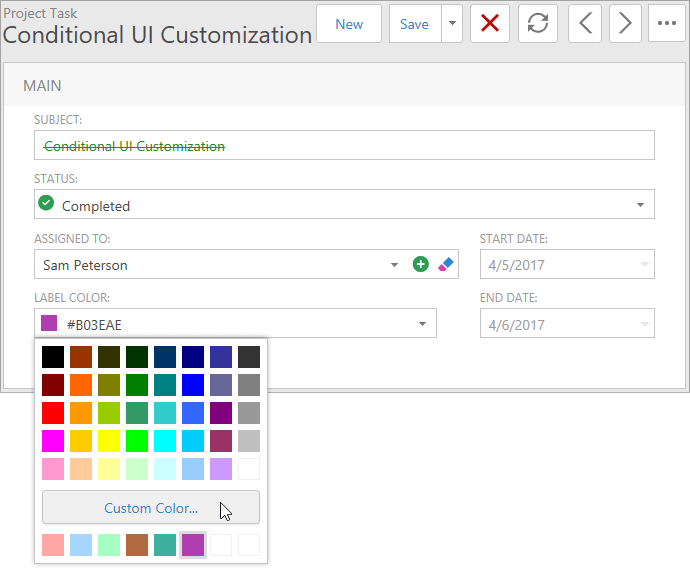Collapse the Label Color dropdown

click(422, 324)
